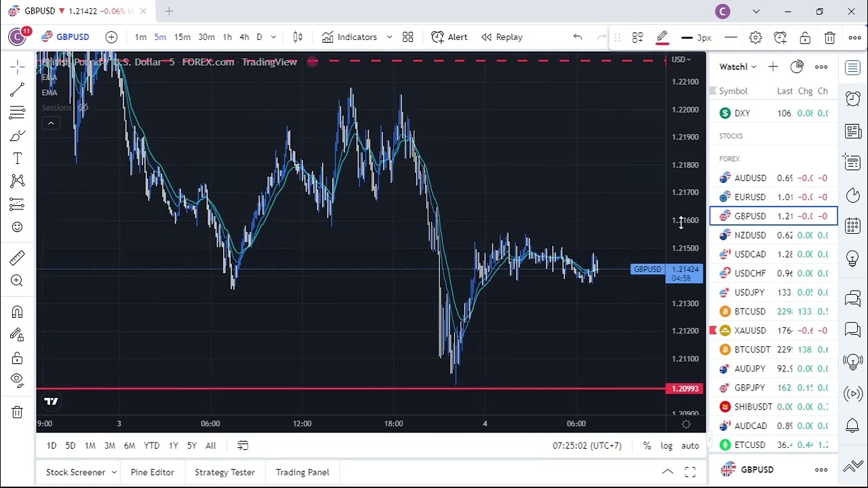868x488 pixels.
Task: Open drawing settings gear in floating toolbar
Action: pyautogui.click(x=755, y=38)
